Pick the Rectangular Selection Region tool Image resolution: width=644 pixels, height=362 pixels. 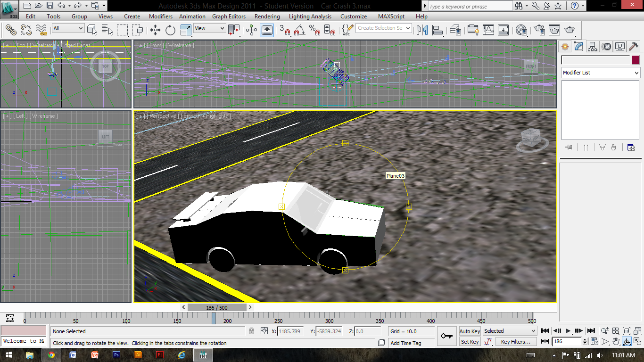coord(123,30)
